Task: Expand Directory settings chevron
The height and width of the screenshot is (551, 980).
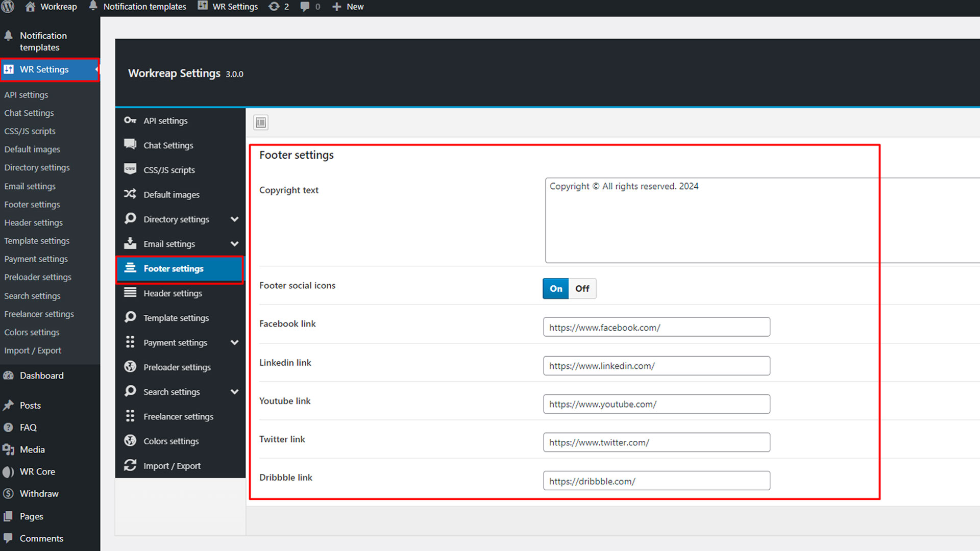Action: coord(234,219)
